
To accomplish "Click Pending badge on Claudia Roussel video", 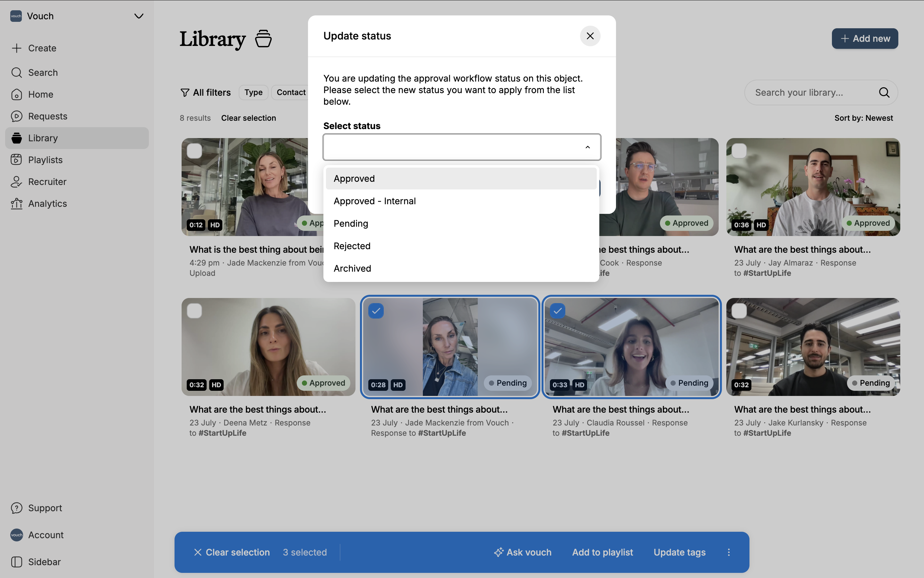I will [689, 383].
